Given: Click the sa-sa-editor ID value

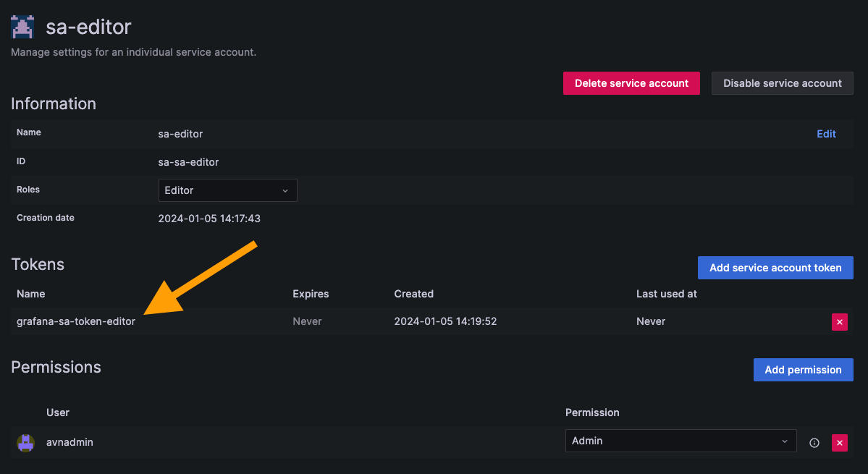Looking at the screenshot, I should click(188, 162).
